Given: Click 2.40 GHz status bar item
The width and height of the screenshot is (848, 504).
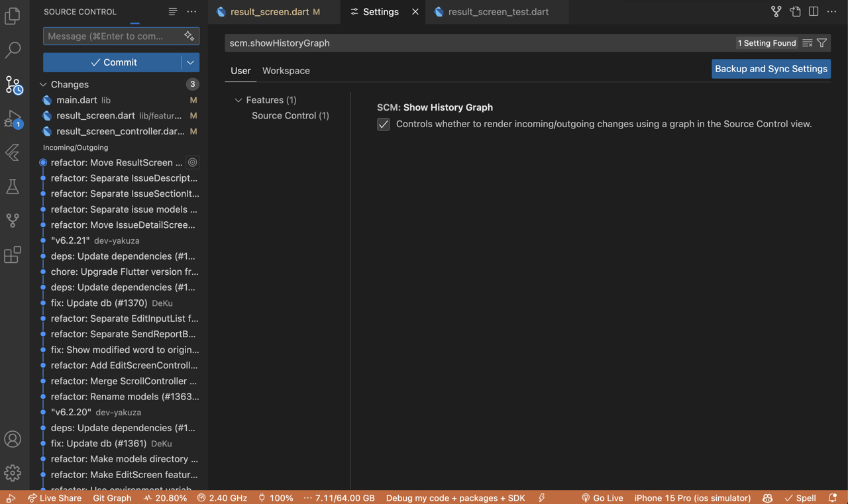Looking at the screenshot, I should pyautogui.click(x=222, y=498).
